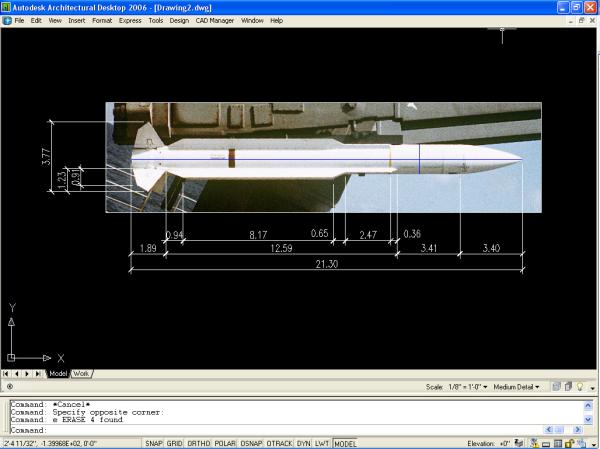
Task: Switch to the Work layout tab
Action: tap(80, 373)
